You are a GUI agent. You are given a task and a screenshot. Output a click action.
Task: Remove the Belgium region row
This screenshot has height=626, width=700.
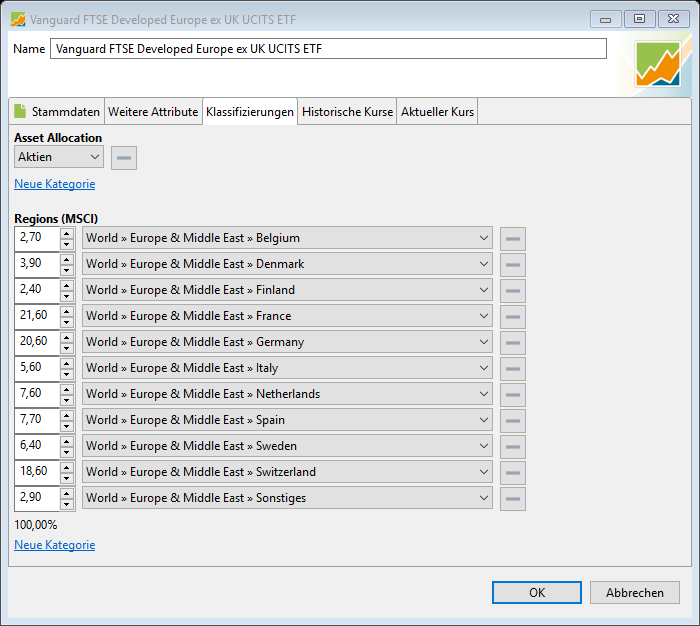512,239
